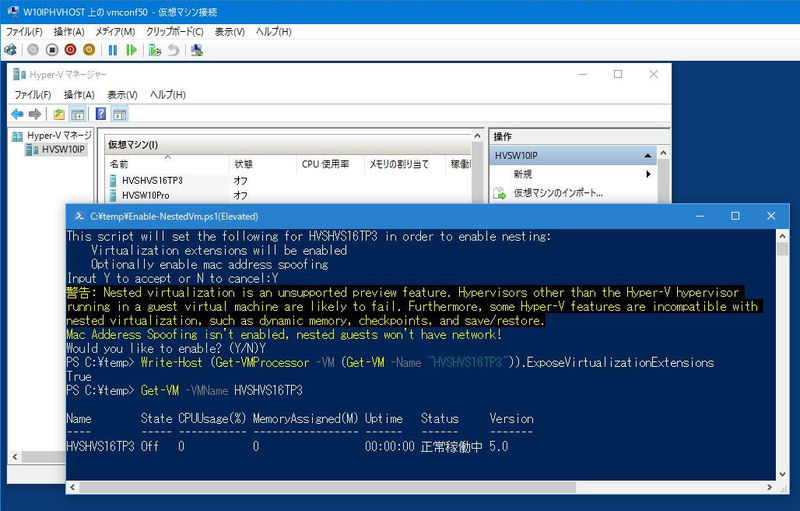
Task: Open ヘルプ(H) menu in Hyper-V Manager
Action: 168,95
